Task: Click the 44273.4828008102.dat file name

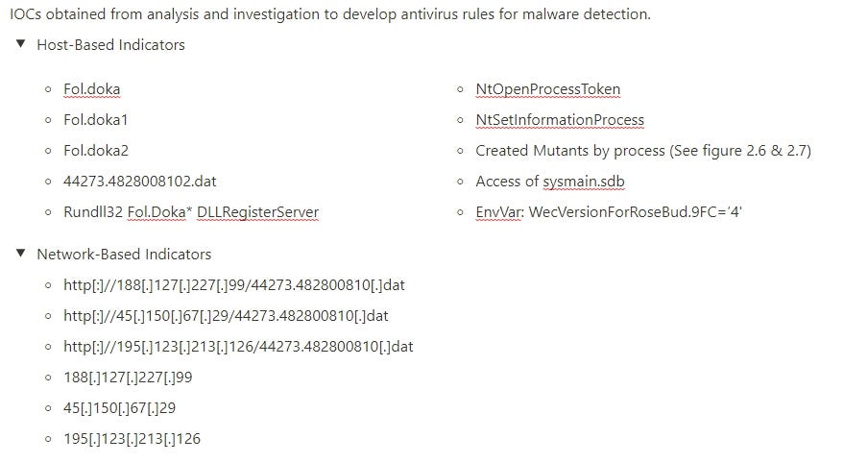Action: [140, 182]
